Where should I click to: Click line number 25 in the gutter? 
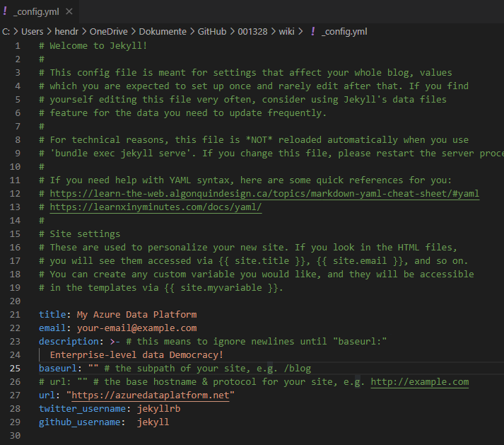(x=16, y=369)
